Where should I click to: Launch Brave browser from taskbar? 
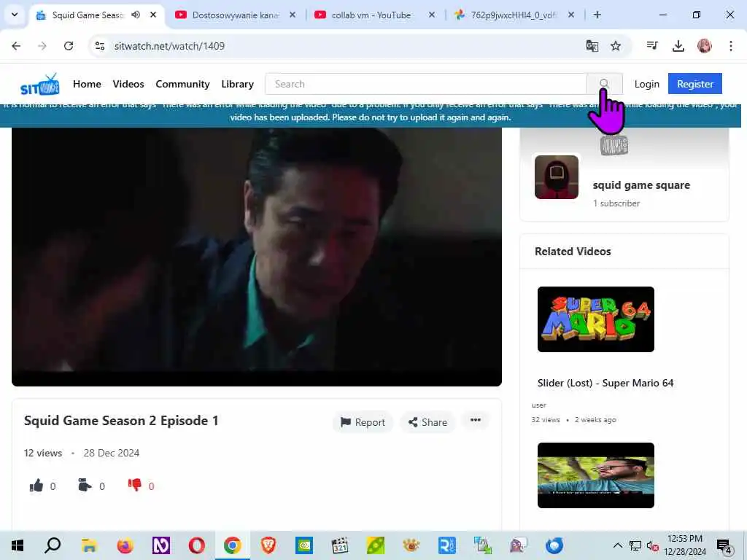click(268, 545)
